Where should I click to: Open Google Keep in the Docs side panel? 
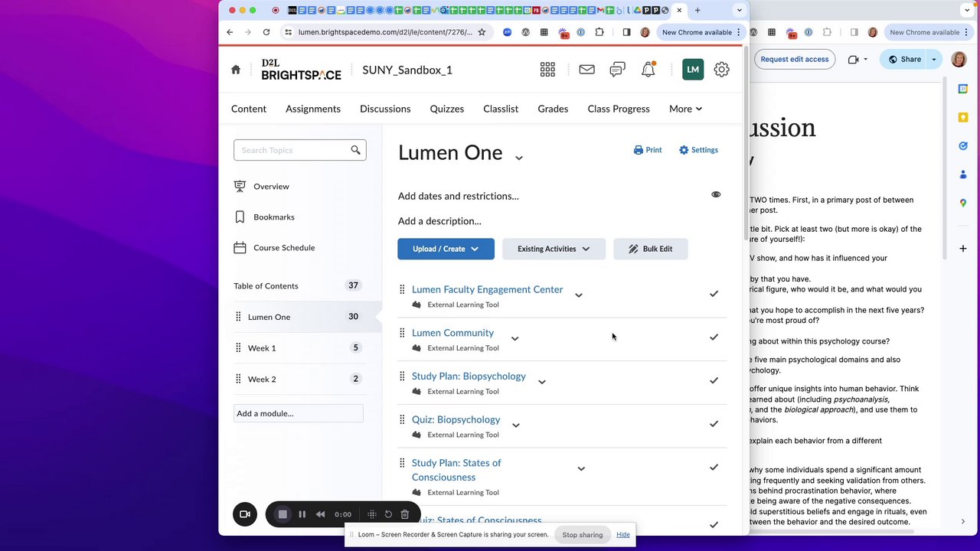963,117
